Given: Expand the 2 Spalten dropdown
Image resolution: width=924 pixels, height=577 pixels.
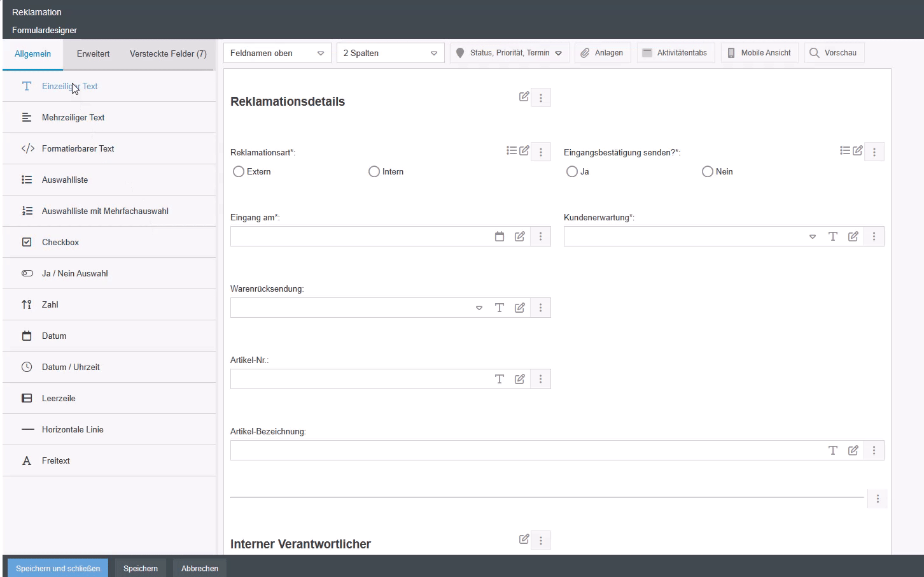Looking at the screenshot, I should [390, 53].
